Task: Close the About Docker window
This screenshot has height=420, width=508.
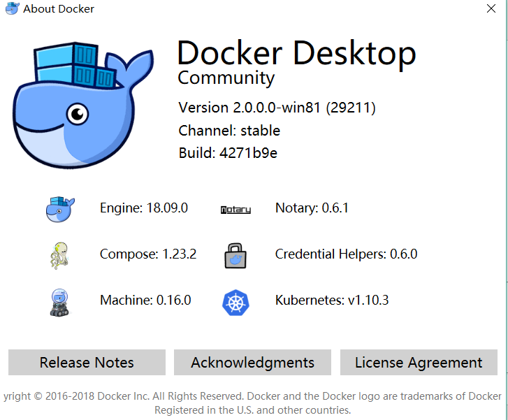Action: [491, 8]
